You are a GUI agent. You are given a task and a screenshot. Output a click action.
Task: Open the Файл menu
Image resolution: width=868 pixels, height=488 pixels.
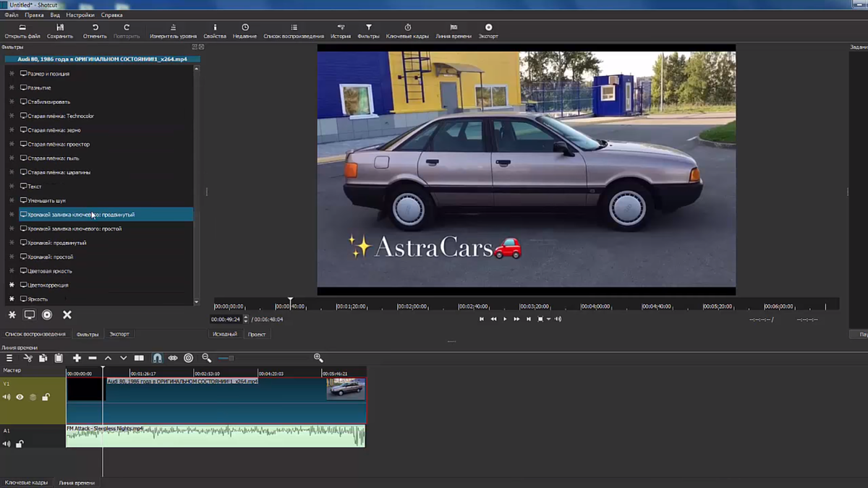pyautogui.click(x=12, y=15)
